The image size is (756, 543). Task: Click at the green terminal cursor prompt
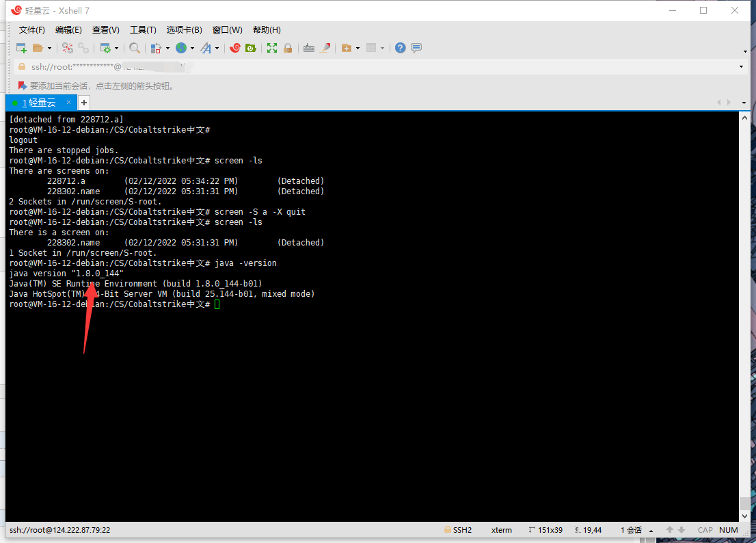click(x=217, y=304)
